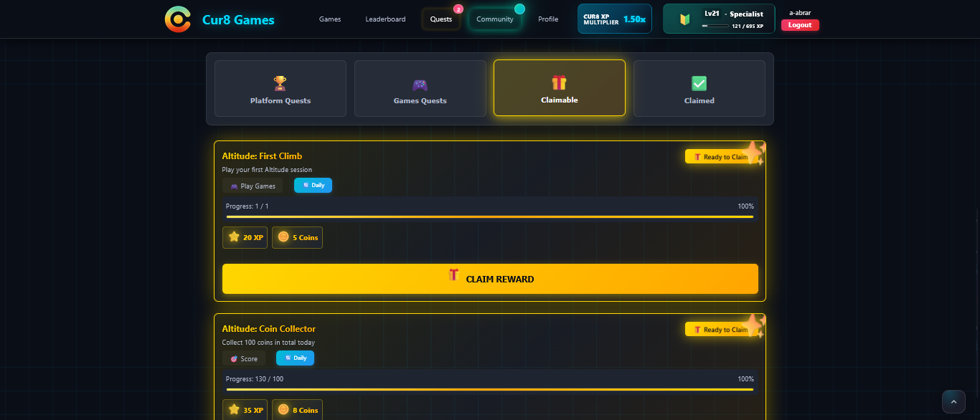The height and width of the screenshot is (420, 980).
Task: Open the Leaderboard page
Action: pos(385,19)
